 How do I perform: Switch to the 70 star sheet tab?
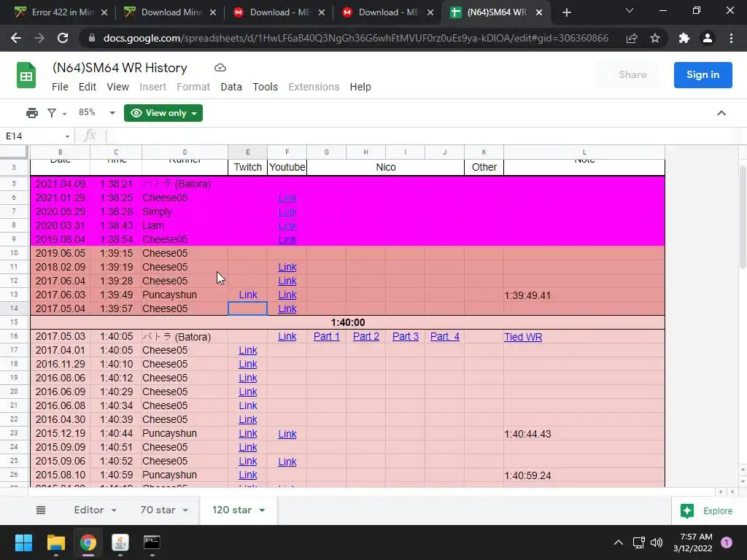pyautogui.click(x=158, y=510)
